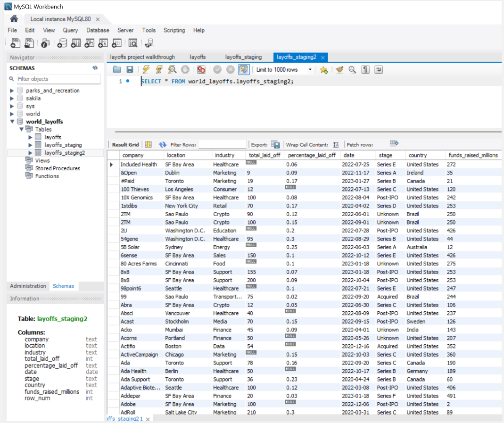Click the beautify query broom icon
Viewport: 504px width, 423px height.
339,70
